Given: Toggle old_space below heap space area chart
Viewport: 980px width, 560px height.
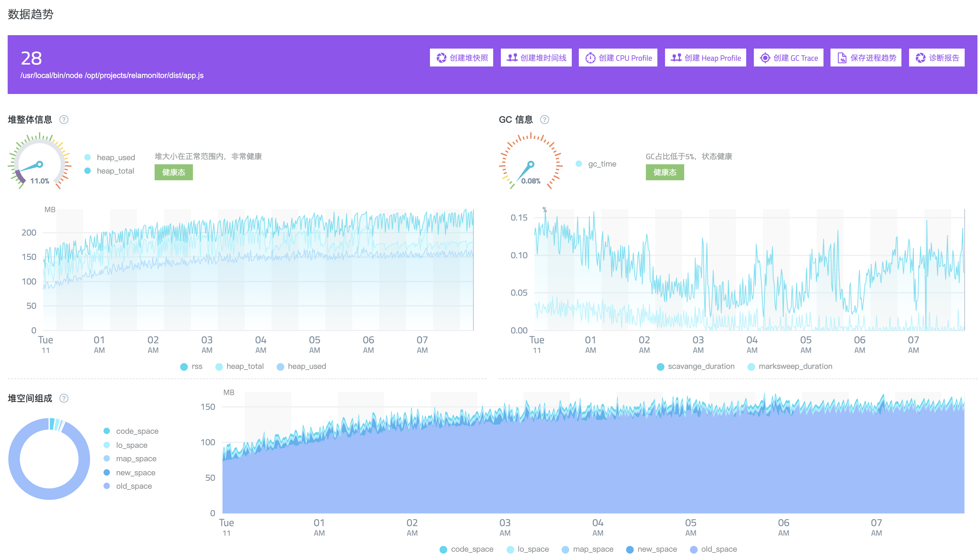Looking at the screenshot, I should click(713, 549).
